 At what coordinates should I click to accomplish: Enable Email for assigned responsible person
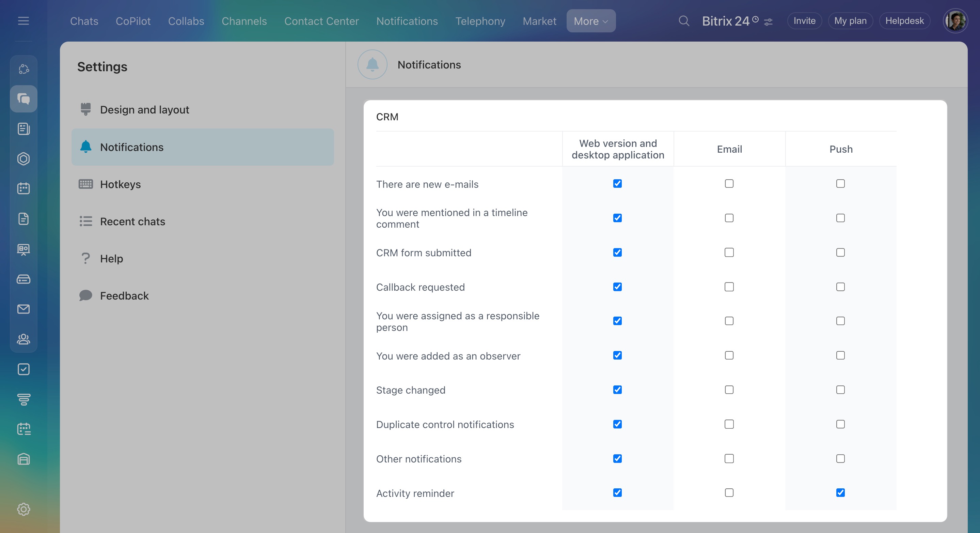(729, 321)
